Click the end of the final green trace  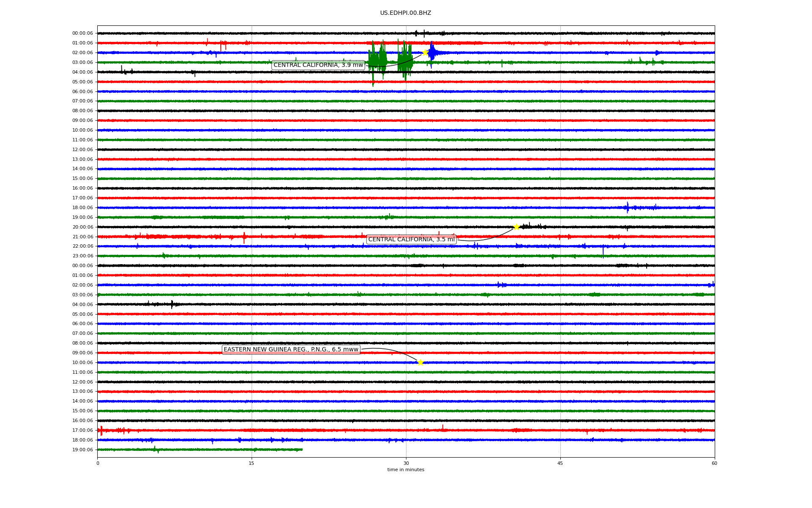tap(302, 450)
